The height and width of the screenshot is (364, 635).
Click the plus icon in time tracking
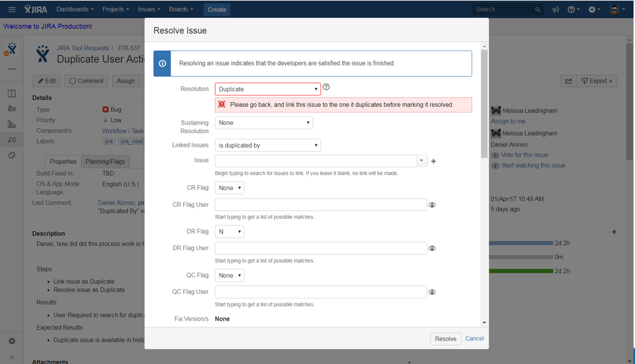click(x=614, y=232)
